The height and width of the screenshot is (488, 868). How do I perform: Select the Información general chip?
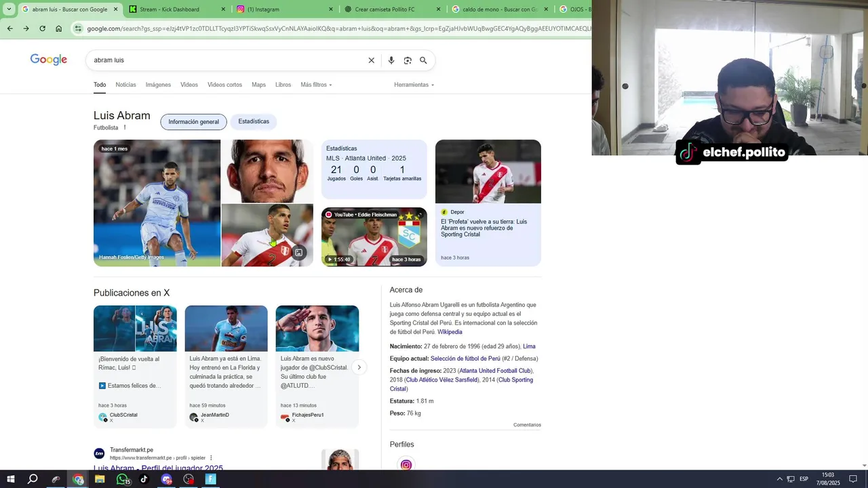(193, 122)
